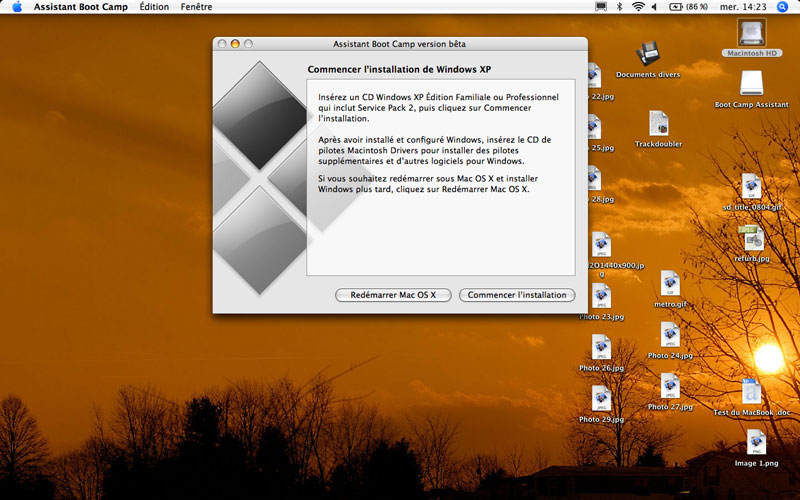
Task: Select the partially hidden 22.jpg icon
Action: pyautogui.click(x=594, y=76)
